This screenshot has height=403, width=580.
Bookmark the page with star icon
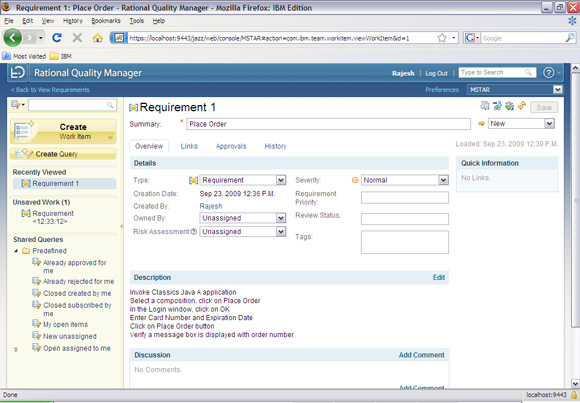tap(442, 38)
